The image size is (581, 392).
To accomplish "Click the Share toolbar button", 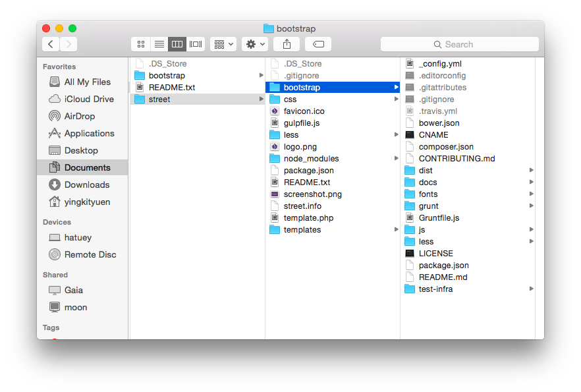I will [287, 44].
